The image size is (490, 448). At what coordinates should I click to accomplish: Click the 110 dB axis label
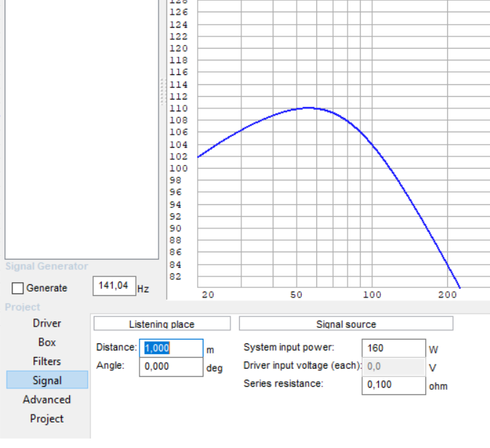coord(179,108)
